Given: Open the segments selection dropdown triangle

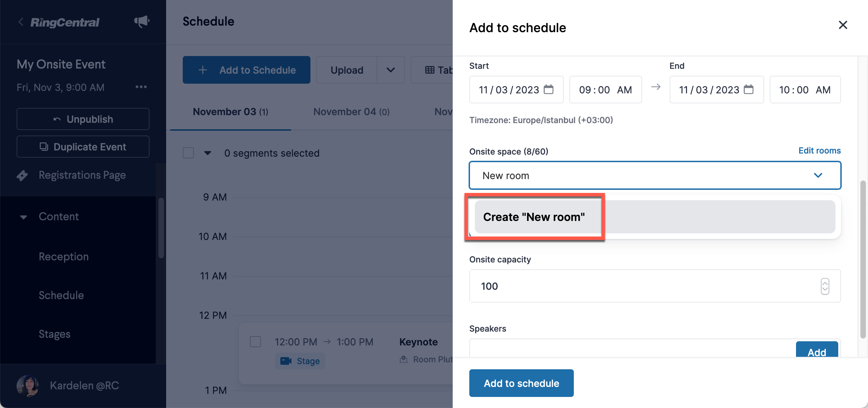Looking at the screenshot, I should (x=208, y=153).
